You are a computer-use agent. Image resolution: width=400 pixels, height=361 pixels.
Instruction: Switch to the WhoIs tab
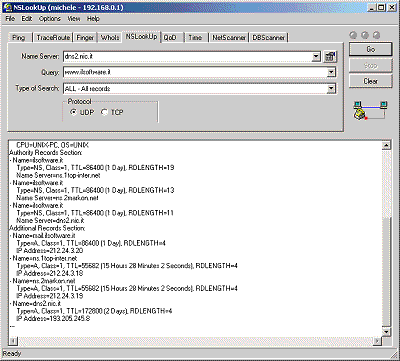110,38
